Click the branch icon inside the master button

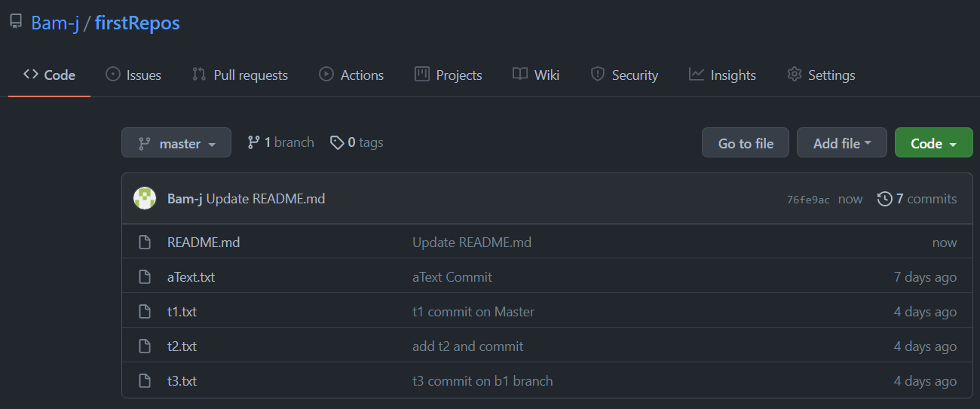point(145,143)
